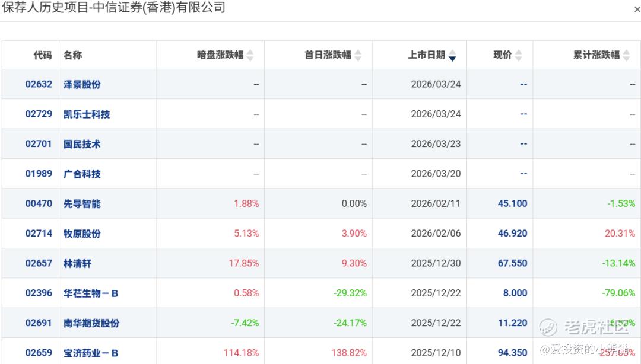Select current price 45.100

pos(513,203)
